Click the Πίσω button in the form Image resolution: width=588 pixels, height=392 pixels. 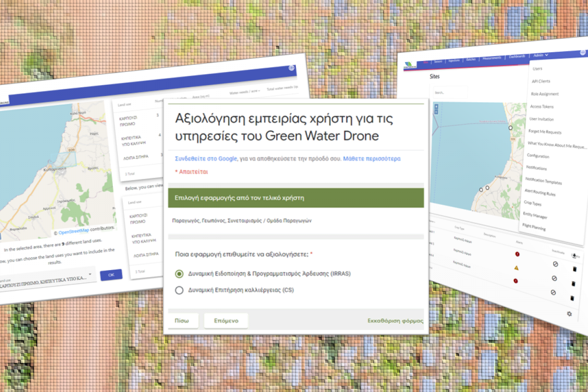click(x=182, y=321)
